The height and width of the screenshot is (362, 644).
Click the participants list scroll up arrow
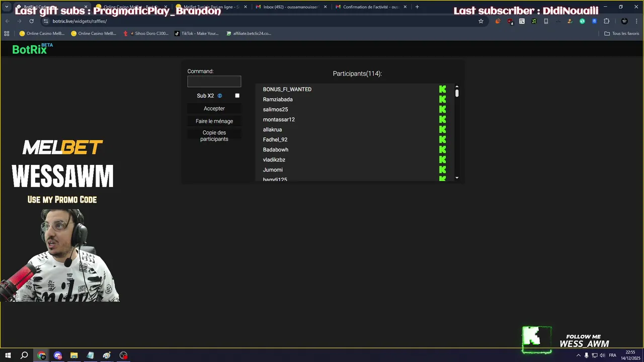[x=457, y=86]
